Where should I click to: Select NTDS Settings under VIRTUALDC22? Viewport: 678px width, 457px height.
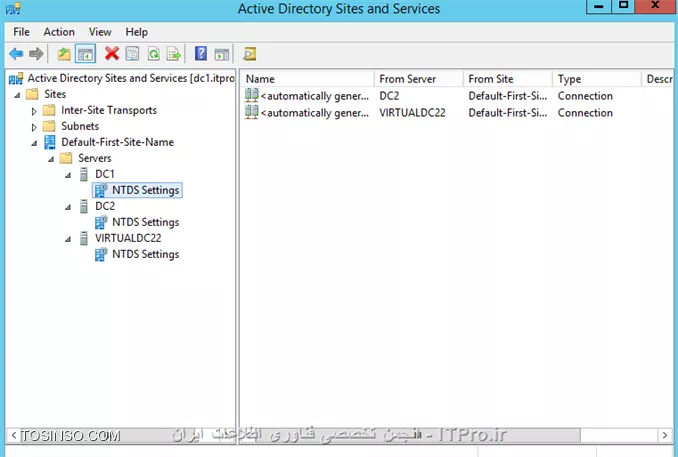point(145,254)
